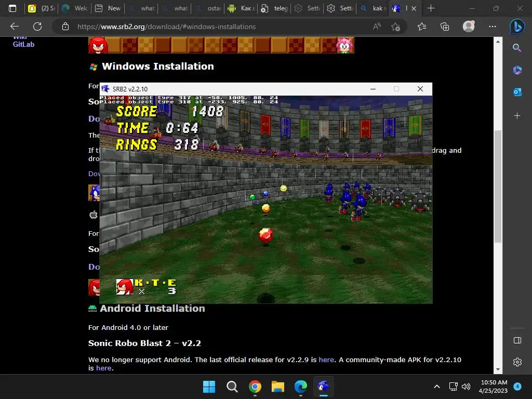The height and width of the screenshot is (399, 532).
Task: Switch to the Android "Как" tab
Action: (241, 8)
